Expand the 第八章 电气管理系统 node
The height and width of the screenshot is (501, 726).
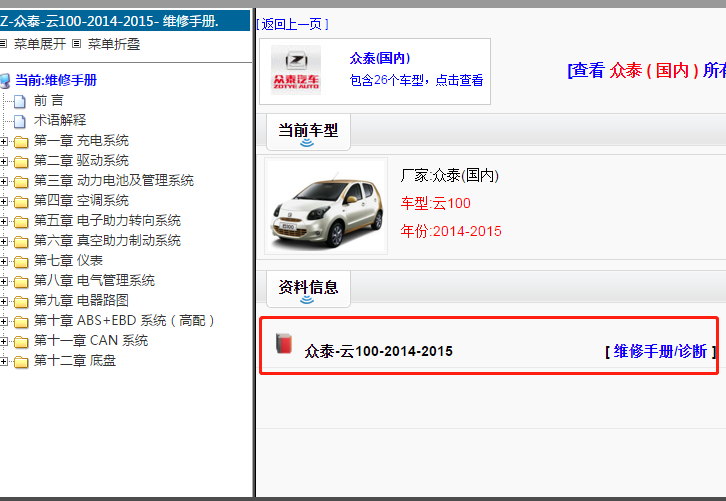point(4,281)
